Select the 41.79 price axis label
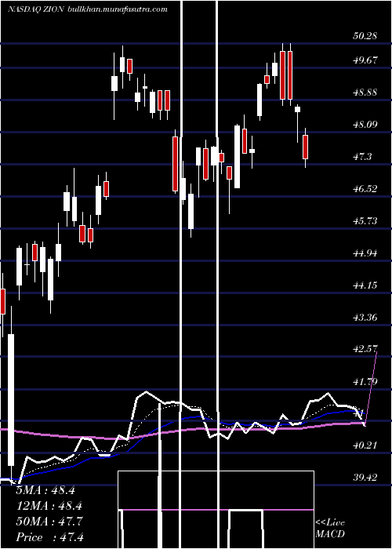 365,382
